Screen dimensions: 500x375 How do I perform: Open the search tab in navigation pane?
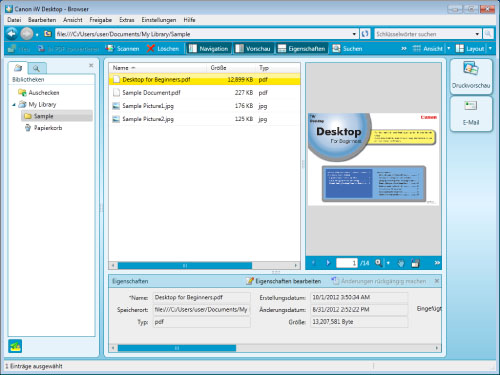coord(37,68)
